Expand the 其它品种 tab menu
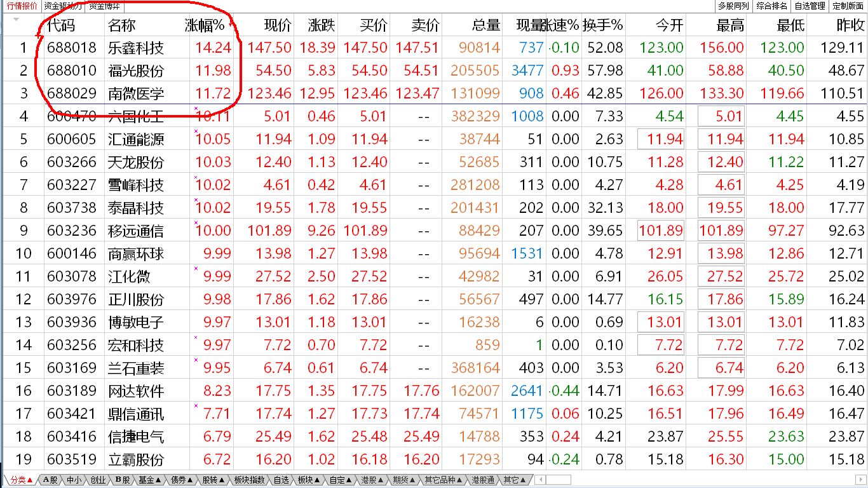 (x=444, y=480)
